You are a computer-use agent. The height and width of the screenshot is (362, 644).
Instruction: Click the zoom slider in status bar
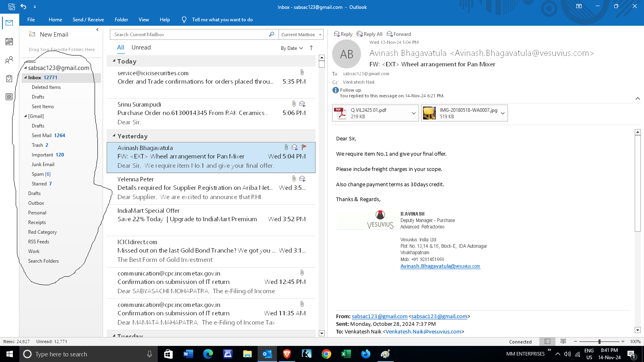point(599,341)
